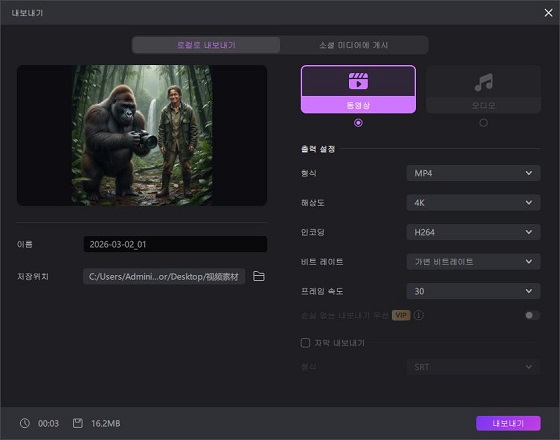The height and width of the screenshot is (440, 560).
Task: Enable the subtitle export checkbox
Action: 305,343
